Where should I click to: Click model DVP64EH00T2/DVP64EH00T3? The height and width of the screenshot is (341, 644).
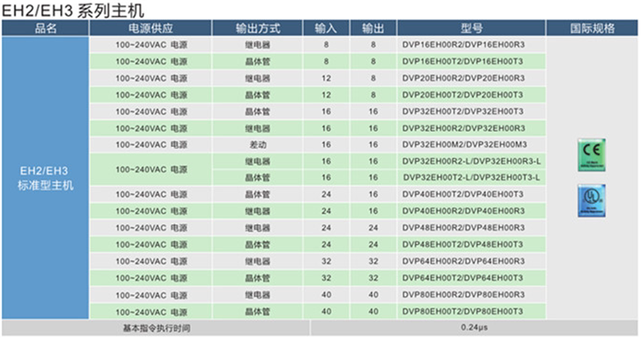pyautogui.click(x=462, y=278)
